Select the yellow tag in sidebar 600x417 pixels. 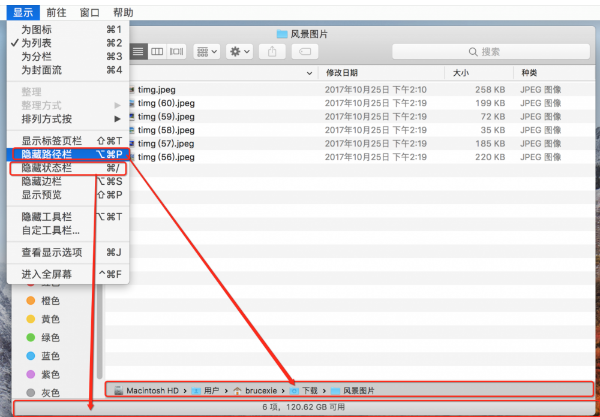coord(43,319)
